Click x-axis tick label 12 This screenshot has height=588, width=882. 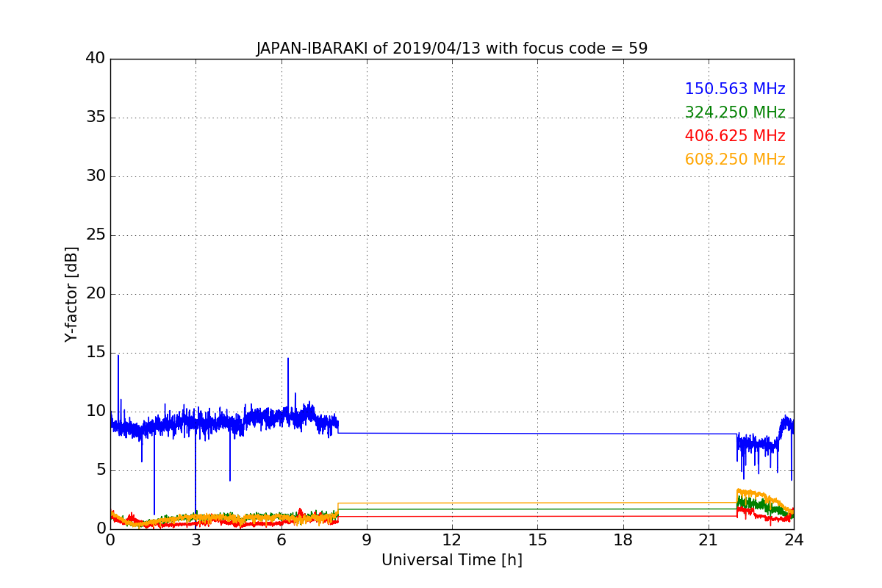point(452,540)
